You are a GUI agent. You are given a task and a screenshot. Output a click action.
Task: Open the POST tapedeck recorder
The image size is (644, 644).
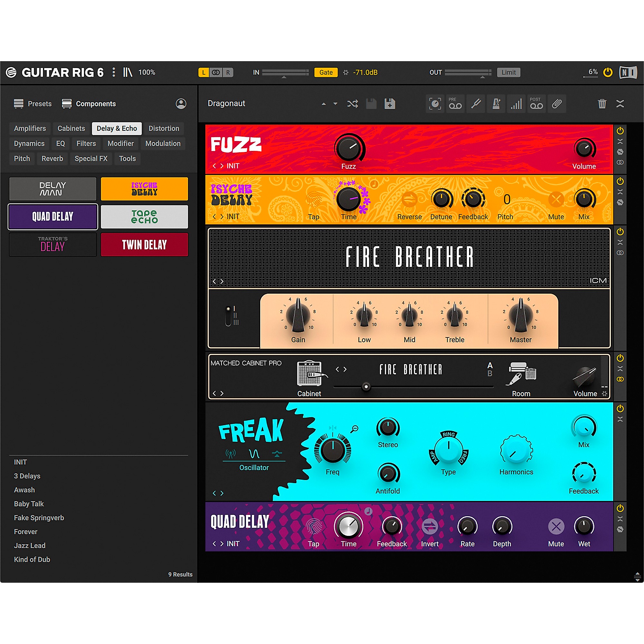[x=536, y=104]
